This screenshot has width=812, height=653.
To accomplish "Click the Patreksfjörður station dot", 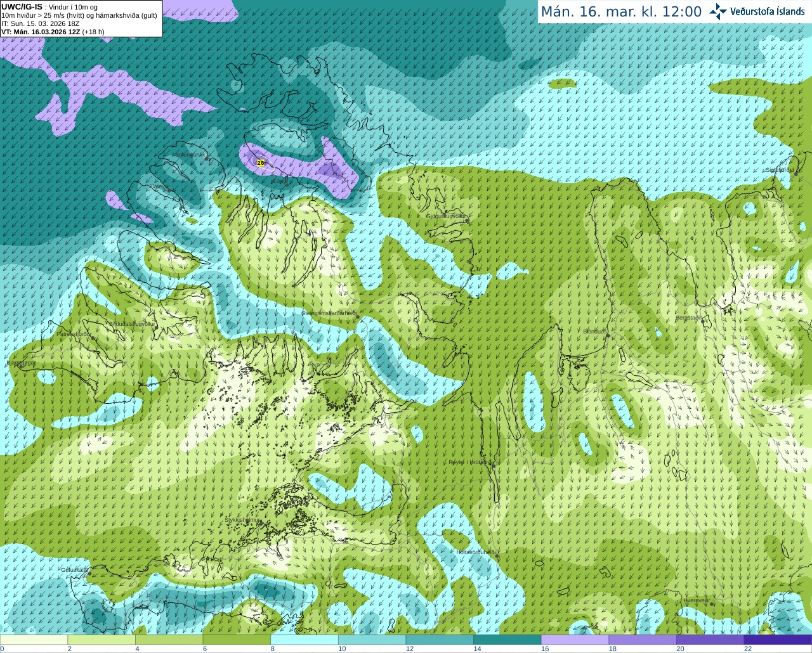I will coord(93,338).
